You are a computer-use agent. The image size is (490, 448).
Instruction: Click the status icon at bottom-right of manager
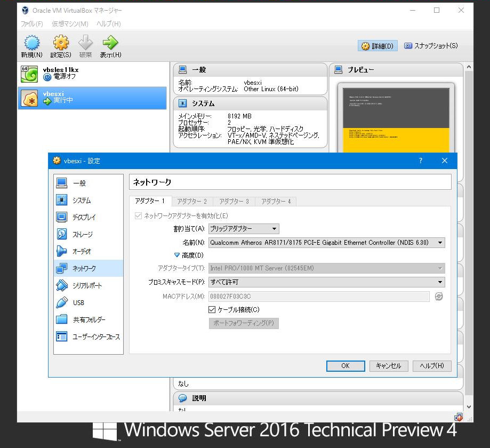pos(458,417)
